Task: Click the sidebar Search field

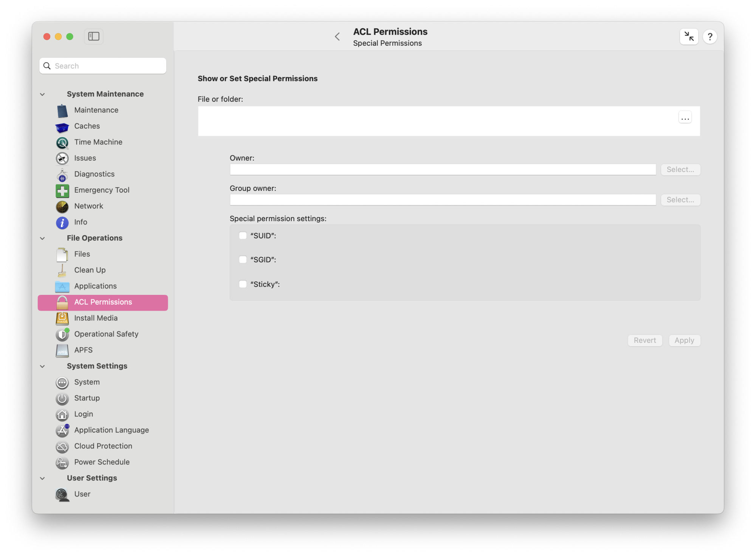Action: (x=108, y=66)
